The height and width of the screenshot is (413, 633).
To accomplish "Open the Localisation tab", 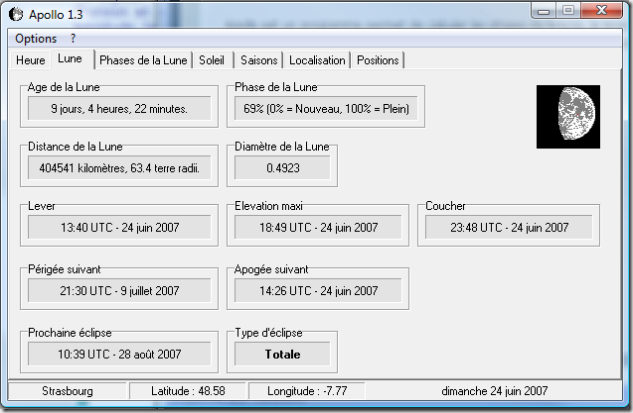I will click(318, 60).
